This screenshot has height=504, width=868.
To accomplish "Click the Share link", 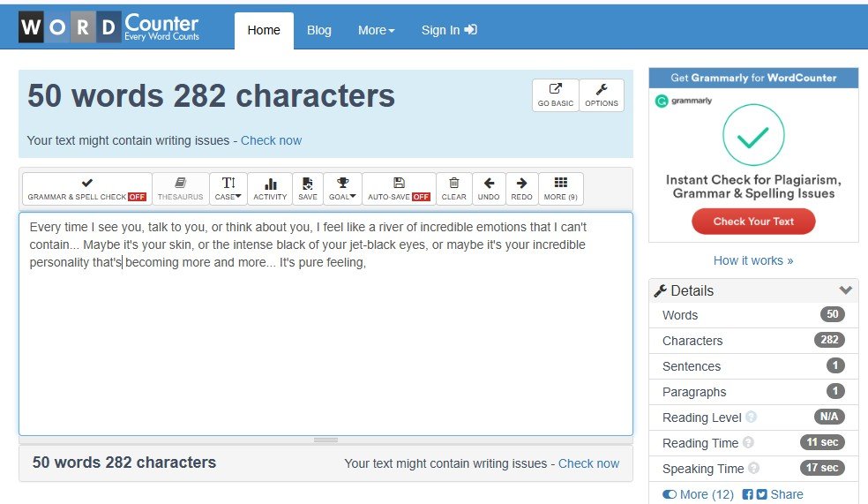I will [x=787, y=494].
